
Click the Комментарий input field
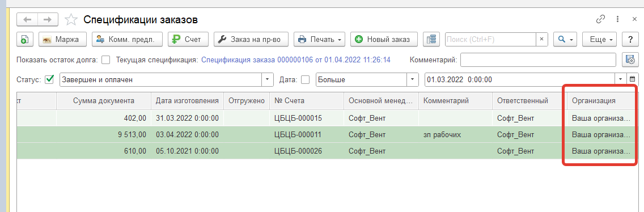point(538,60)
